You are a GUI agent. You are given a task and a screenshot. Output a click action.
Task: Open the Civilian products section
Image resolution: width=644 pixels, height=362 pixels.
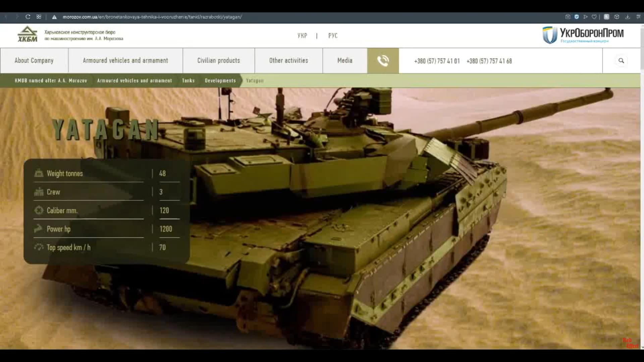pyautogui.click(x=218, y=61)
